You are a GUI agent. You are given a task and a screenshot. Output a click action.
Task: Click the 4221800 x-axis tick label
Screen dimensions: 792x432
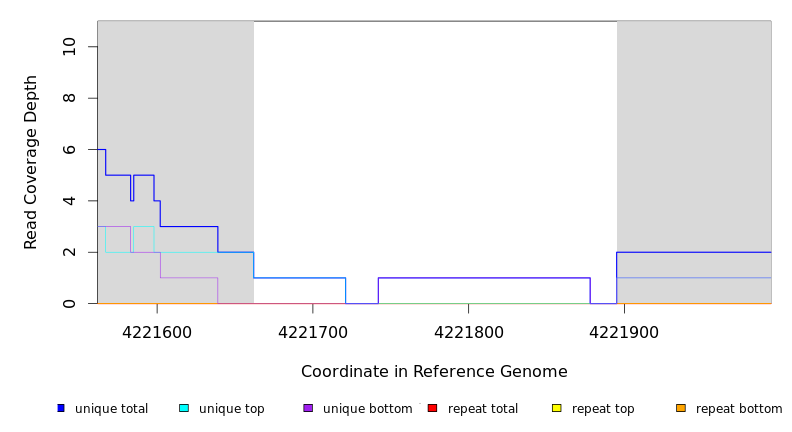point(469,332)
